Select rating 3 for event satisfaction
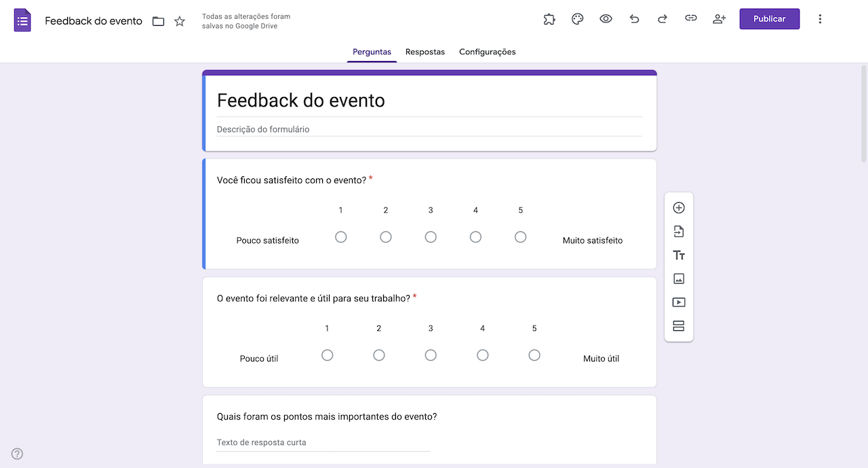 click(x=431, y=237)
